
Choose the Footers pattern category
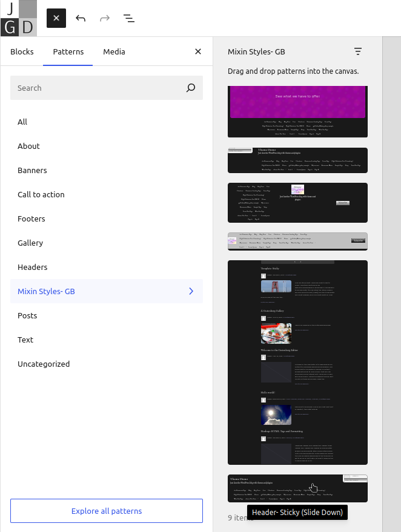pos(31,218)
